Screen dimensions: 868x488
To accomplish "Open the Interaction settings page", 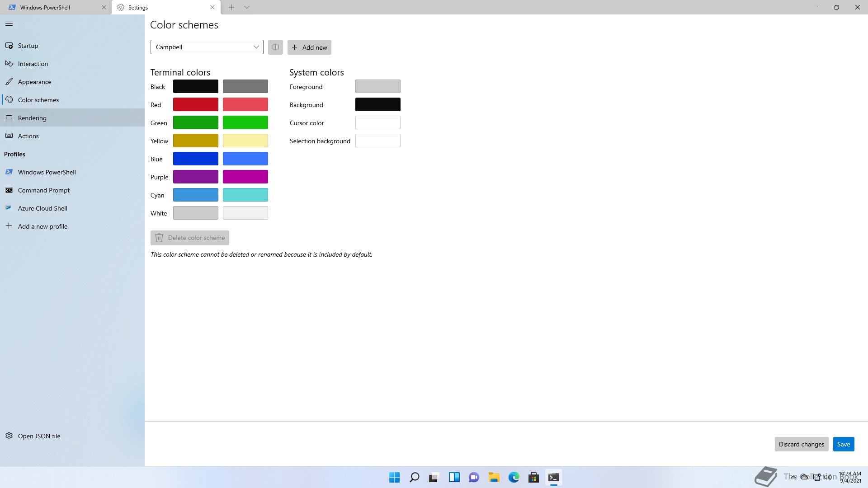I will (72, 64).
